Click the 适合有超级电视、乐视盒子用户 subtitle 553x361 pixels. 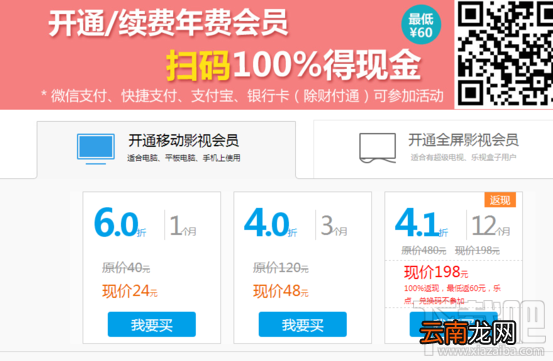(463, 157)
